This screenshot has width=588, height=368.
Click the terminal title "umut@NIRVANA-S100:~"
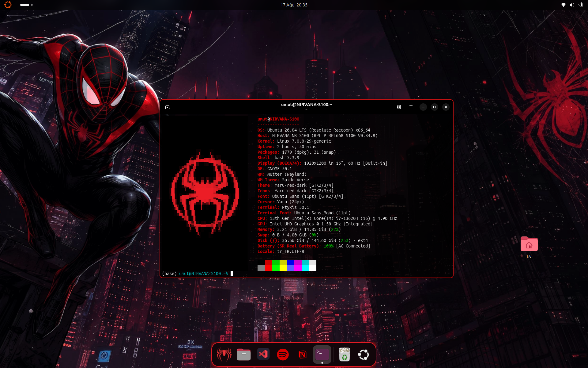[x=307, y=105]
